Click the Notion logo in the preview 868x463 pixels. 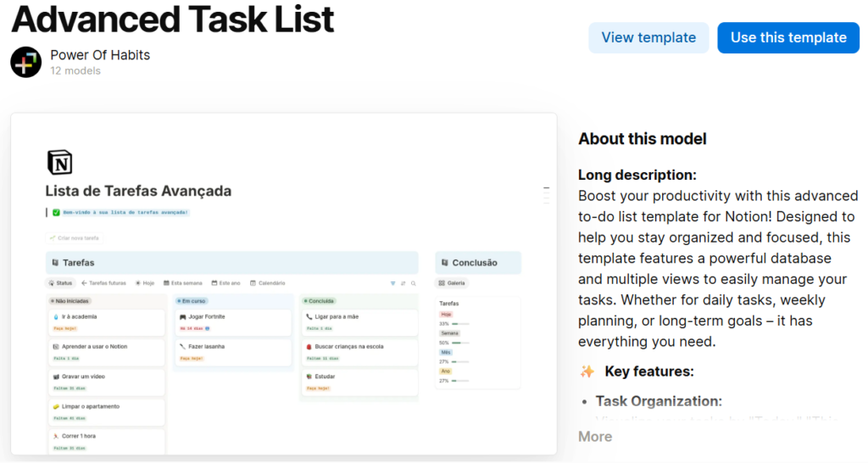[60, 163]
